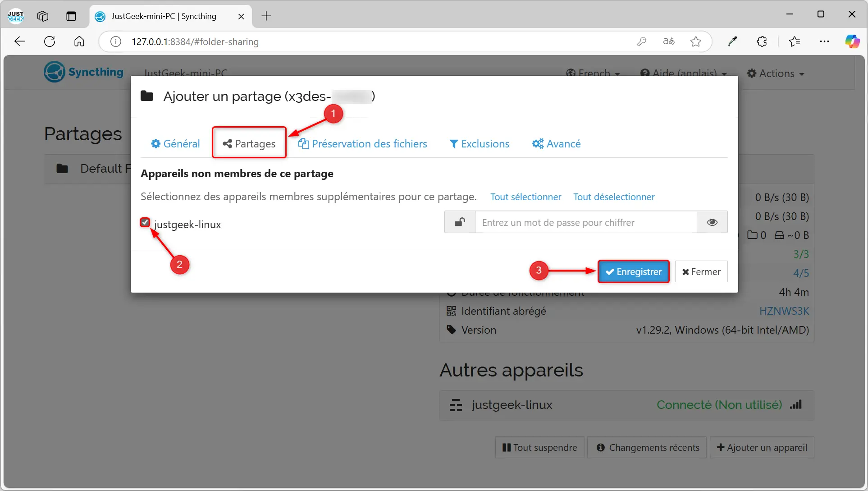Open browser extensions puzzle icon
This screenshot has width=868, height=491.
click(x=762, y=41)
